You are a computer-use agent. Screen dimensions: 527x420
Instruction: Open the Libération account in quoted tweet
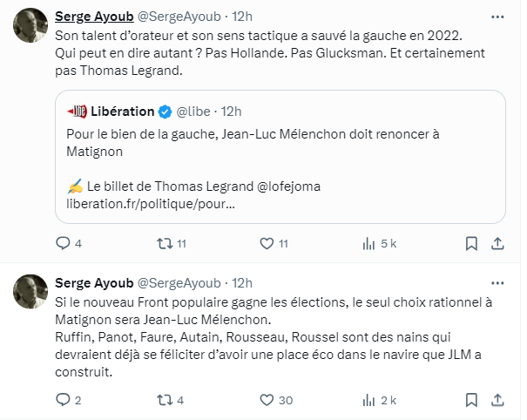pos(121,111)
